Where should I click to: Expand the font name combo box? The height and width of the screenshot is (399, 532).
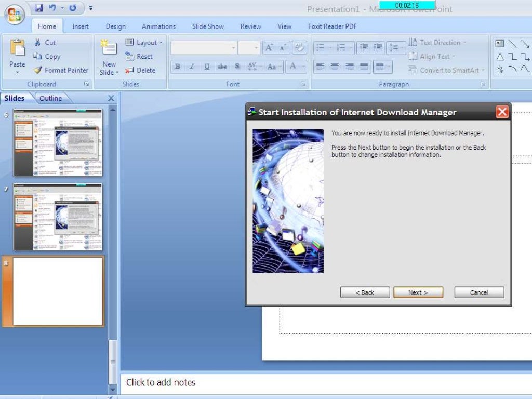233,48
